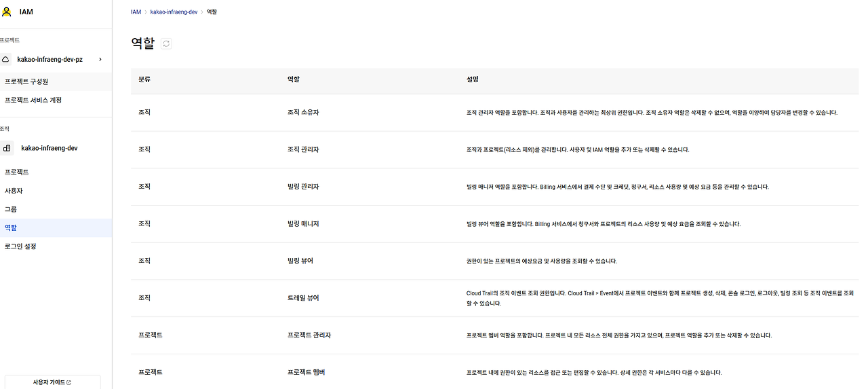
Task: Click the 프로젝트 관리자 description text
Action: 619,335
